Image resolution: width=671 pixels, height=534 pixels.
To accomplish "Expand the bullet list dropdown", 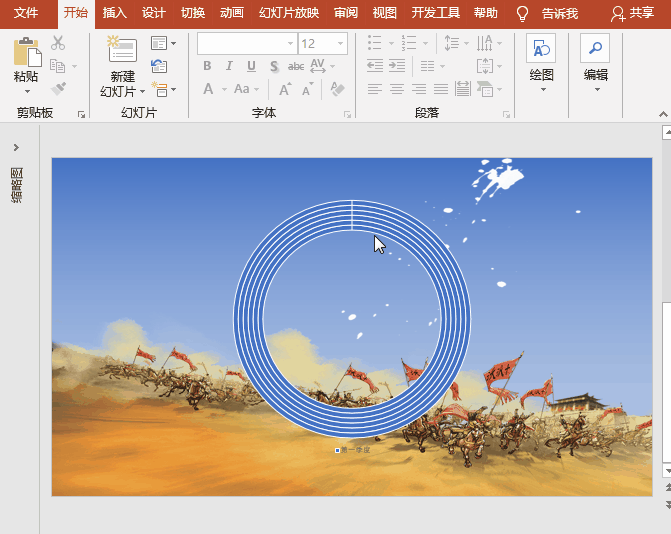I will tap(391, 43).
